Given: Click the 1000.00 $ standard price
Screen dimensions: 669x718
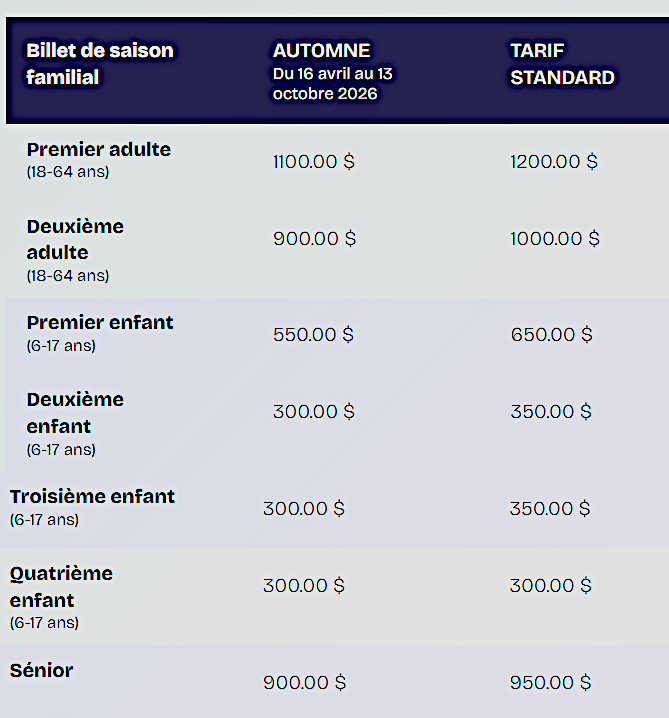Looking at the screenshot, I should click(555, 239).
